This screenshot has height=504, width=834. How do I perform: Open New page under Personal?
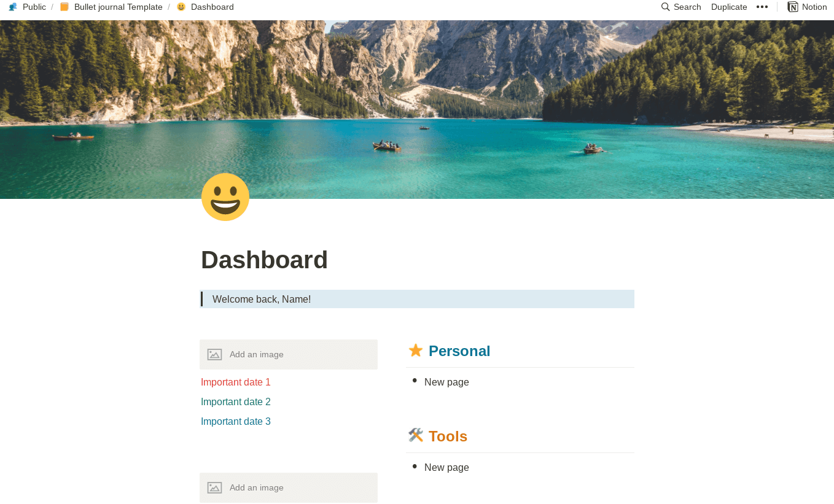446,382
